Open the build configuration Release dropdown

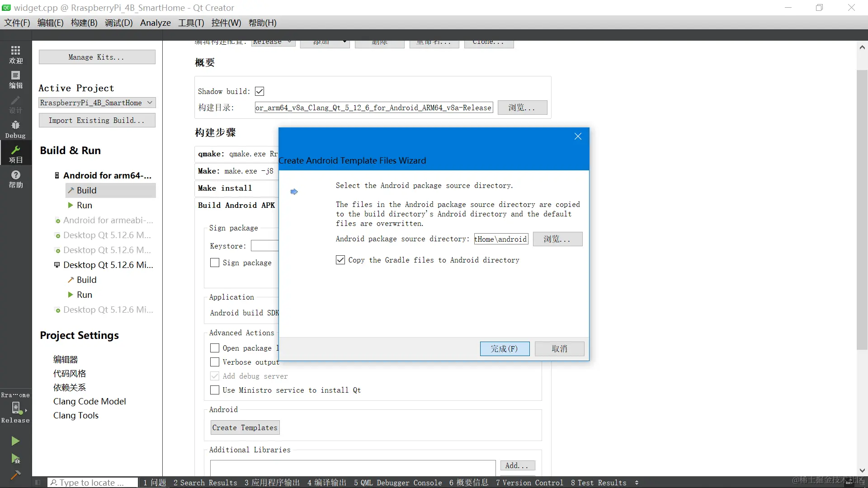(274, 42)
